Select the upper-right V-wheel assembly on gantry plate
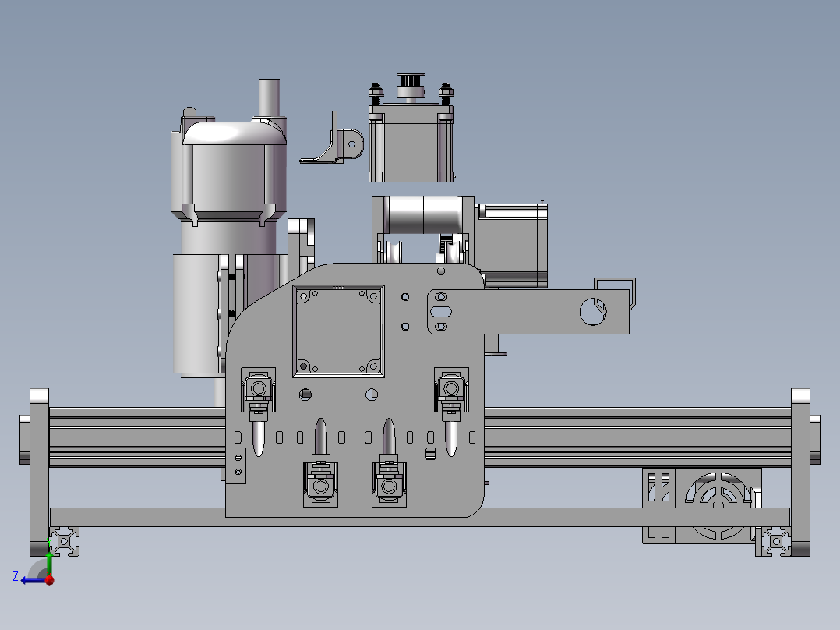The height and width of the screenshot is (630, 840). pos(451,412)
